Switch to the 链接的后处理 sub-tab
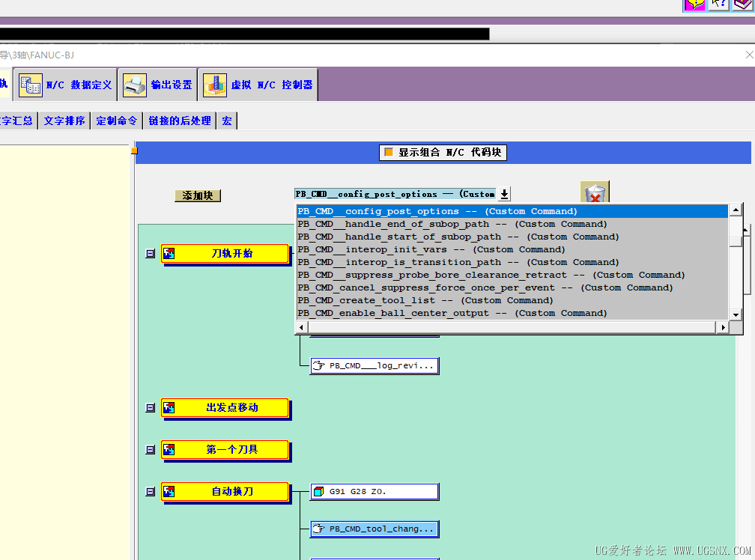This screenshot has width=755, height=560. tap(180, 121)
